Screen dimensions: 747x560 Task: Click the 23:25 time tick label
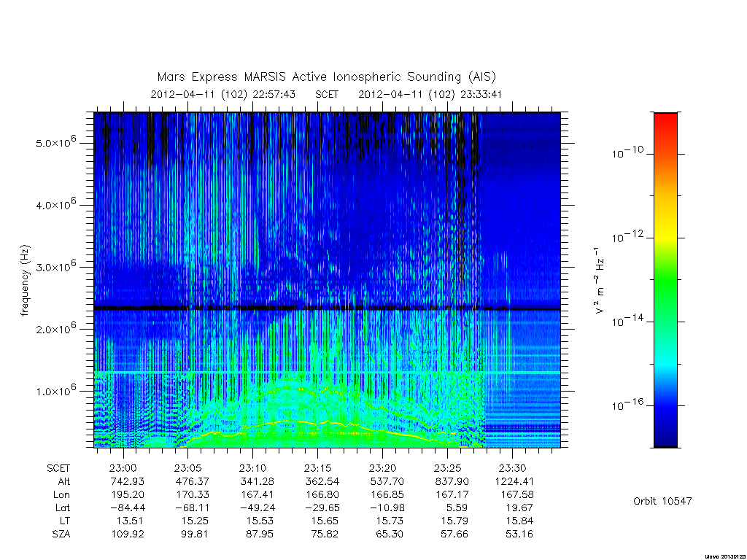[x=447, y=468]
